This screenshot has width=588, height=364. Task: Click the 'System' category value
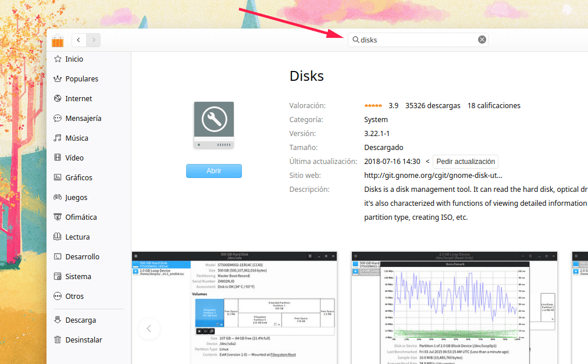click(x=376, y=120)
